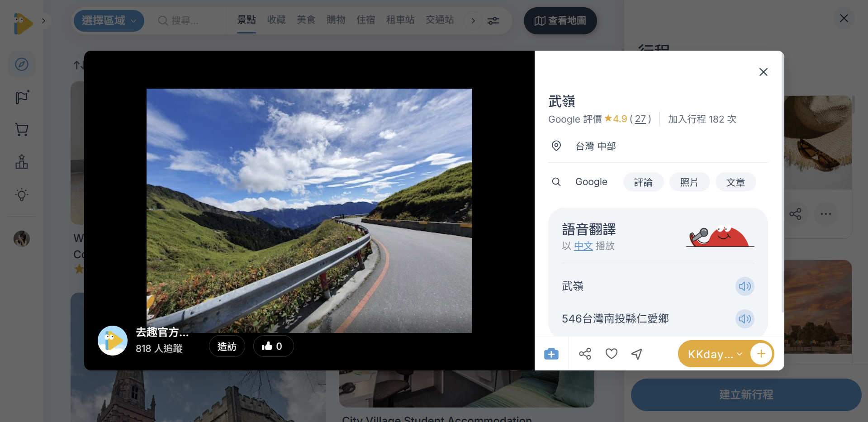Expand the left sidebar with the chevron
The image size is (868, 422).
click(43, 20)
